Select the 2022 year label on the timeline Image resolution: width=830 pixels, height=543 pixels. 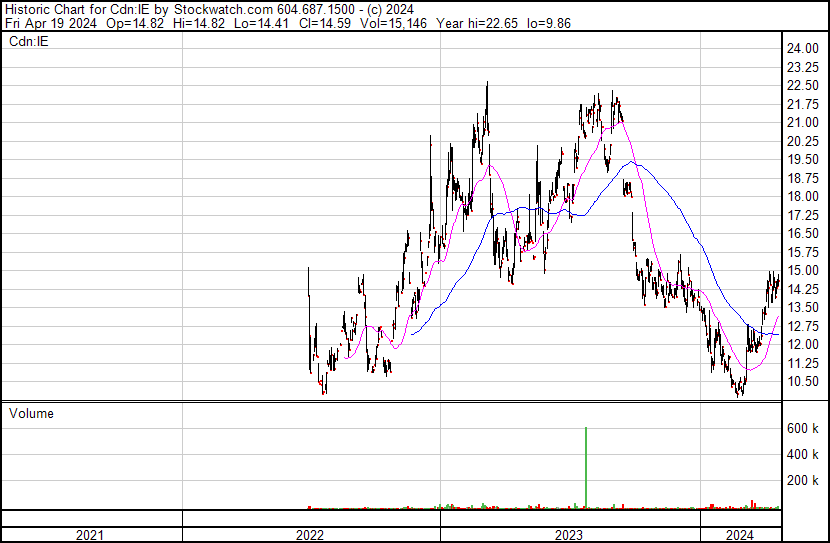point(310,535)
